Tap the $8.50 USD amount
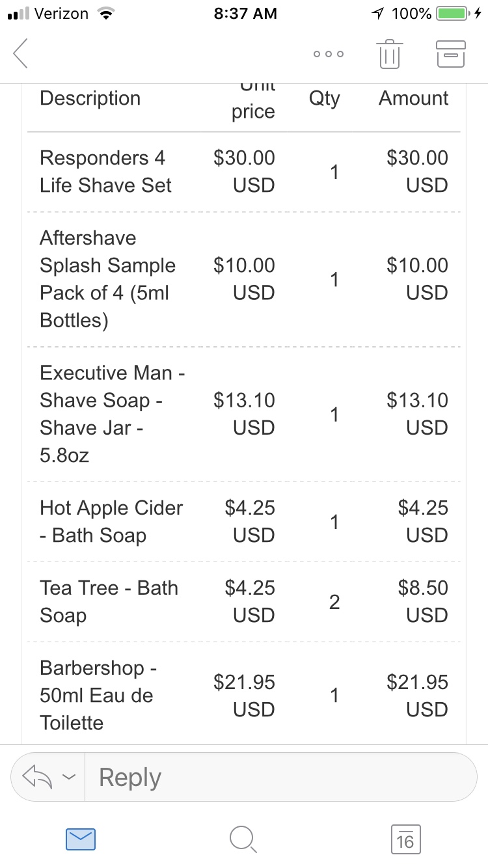Viewport: 488px width, 868px height. pos(423,601)
